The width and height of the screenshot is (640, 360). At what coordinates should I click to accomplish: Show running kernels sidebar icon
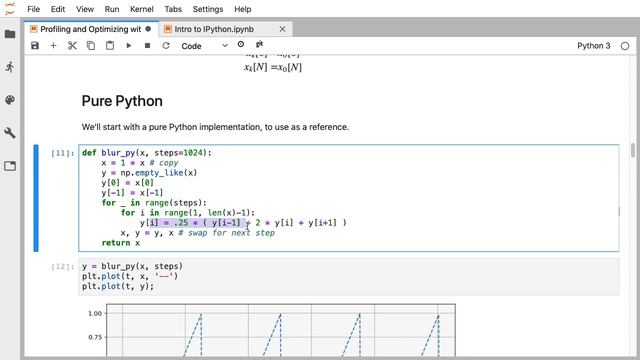[10, 67]
